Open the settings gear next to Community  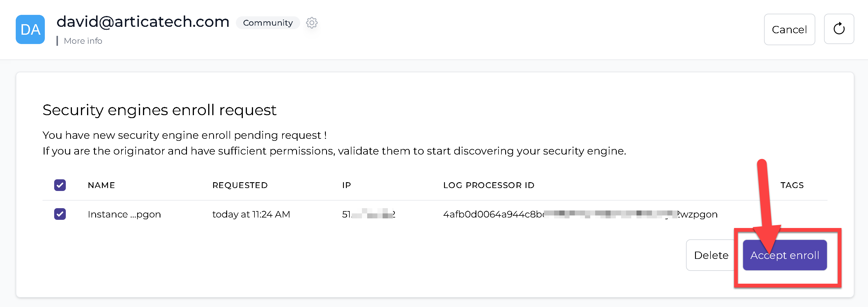coord(312,23)
